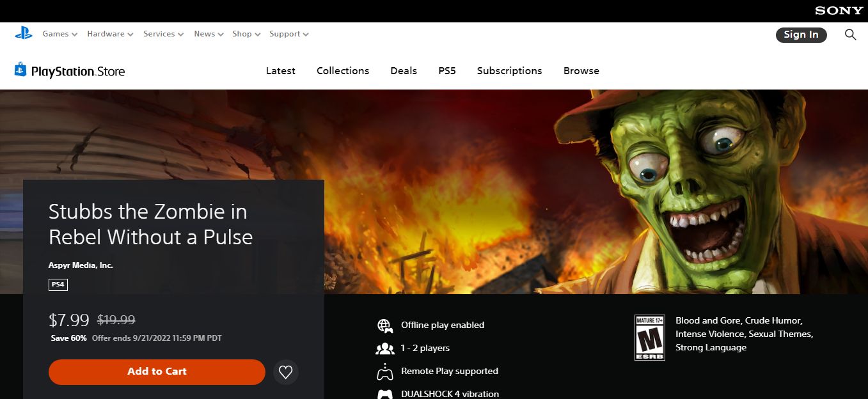Click the Blood and Gore content descriptors
Viewport: 868px width, 399px height.
(744, 334)
